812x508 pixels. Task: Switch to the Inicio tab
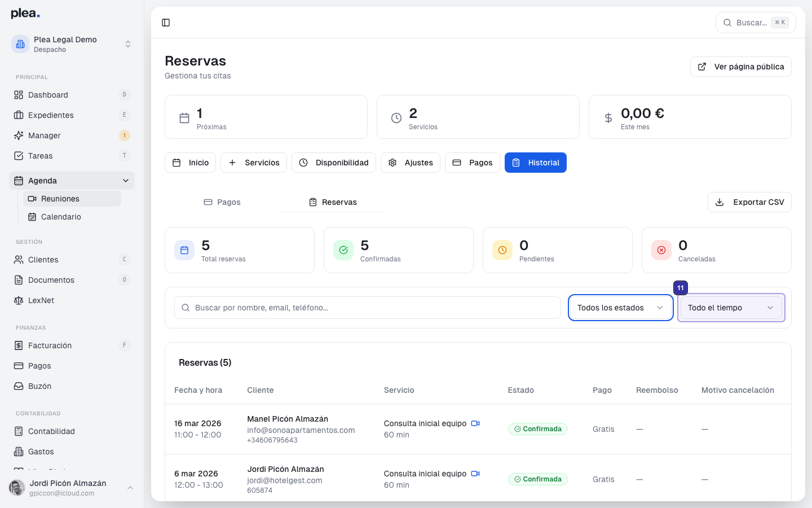point(190,163)
